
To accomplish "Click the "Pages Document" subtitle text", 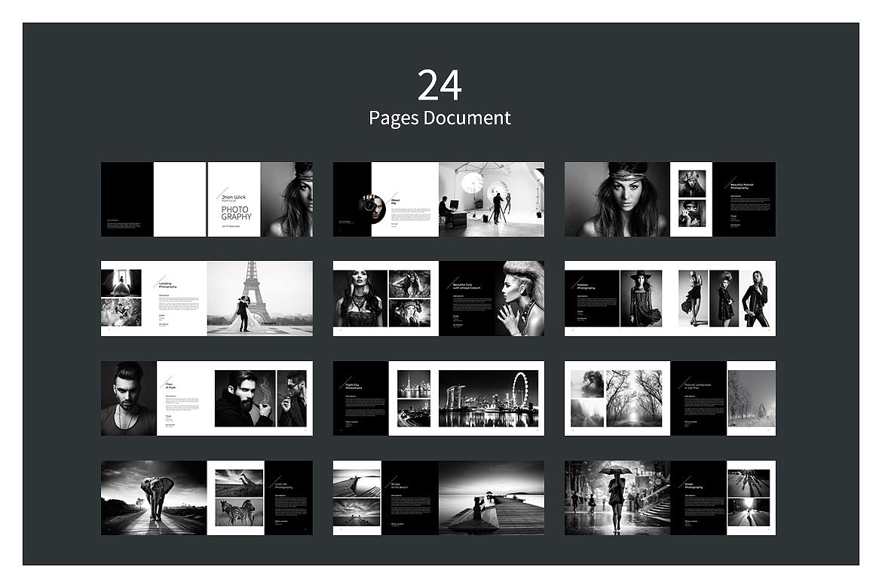I will coord(439,118).
